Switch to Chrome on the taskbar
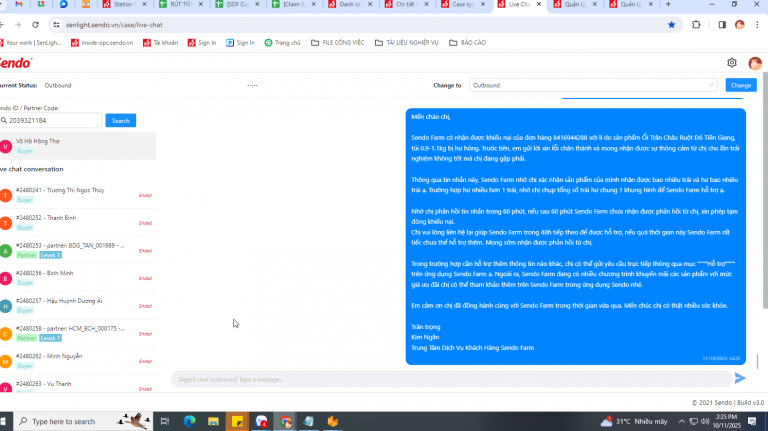 tap(285, 421)
